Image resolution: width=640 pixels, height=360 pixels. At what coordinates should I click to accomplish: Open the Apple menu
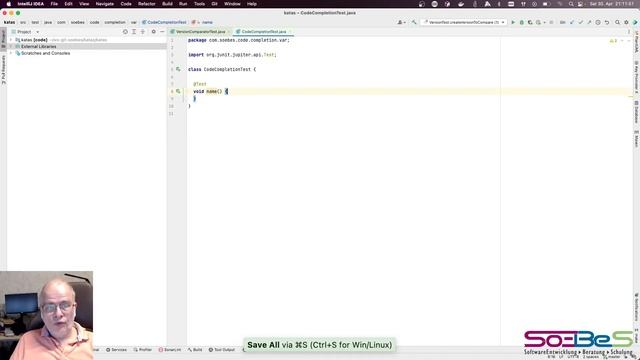pos(9,4)
